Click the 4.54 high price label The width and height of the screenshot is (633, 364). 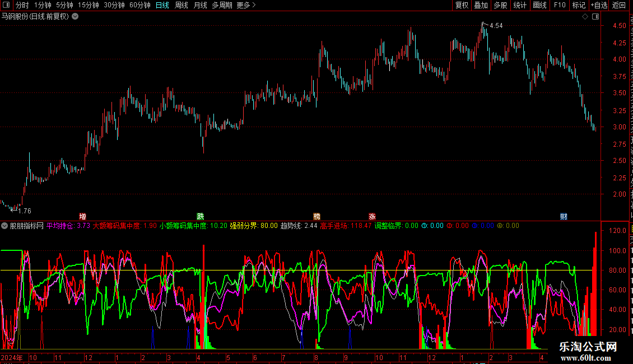point(496,26)
